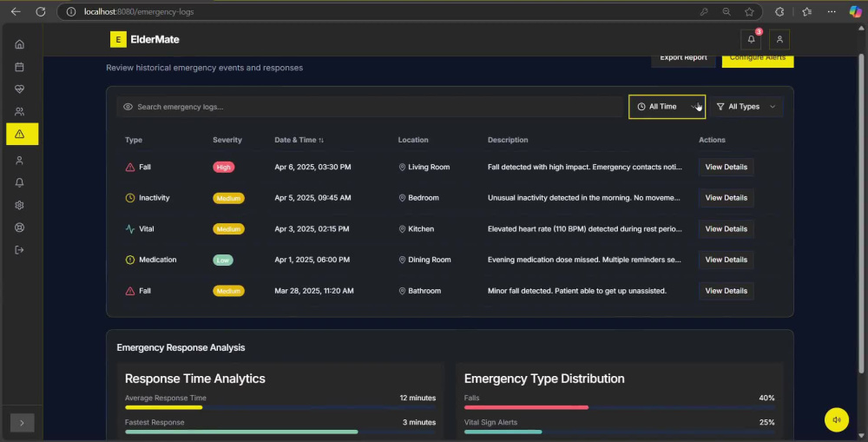Viewport: 868px width, 442px height.
Task: Click the browser address bar URL
Action: coord(139,11)
